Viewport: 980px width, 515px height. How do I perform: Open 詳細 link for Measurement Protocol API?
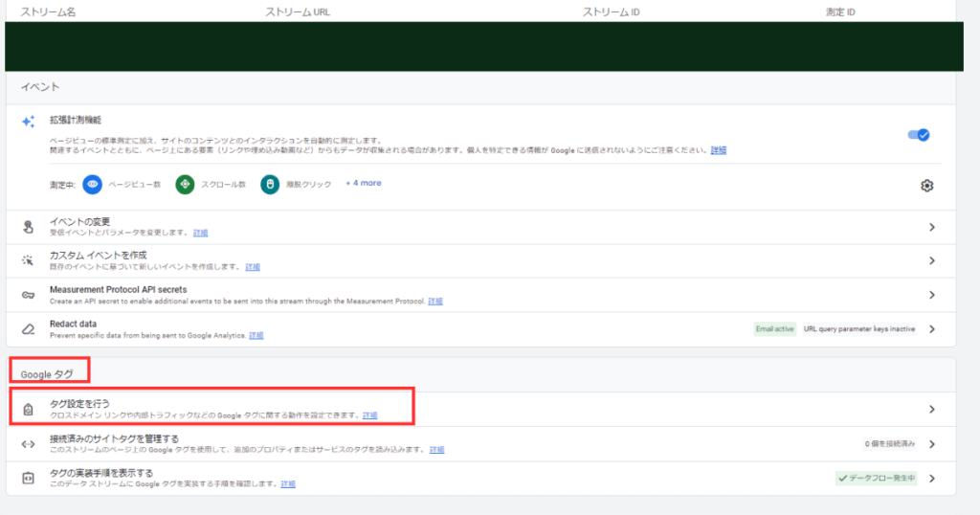click(435, 302)
